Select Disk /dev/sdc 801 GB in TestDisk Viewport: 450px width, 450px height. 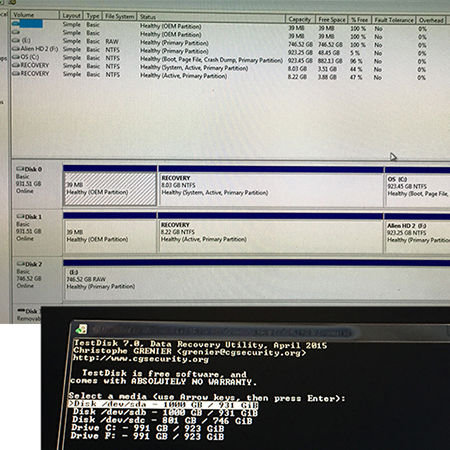tap(162, 421)
